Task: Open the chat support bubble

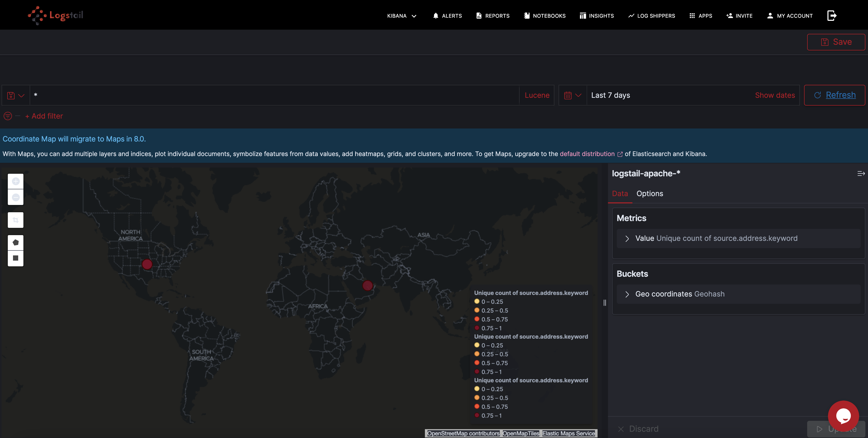Action: pos(843,416)
